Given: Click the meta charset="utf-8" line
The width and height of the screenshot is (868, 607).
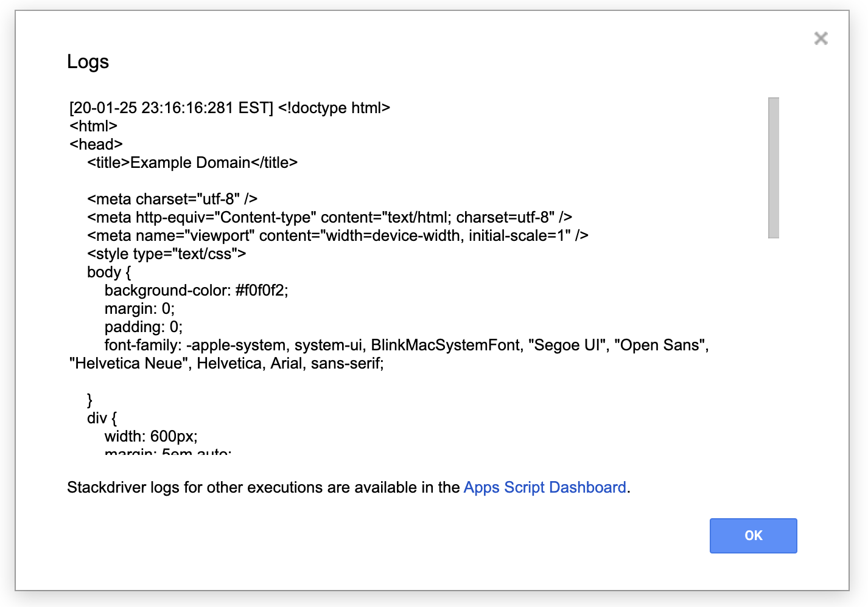Looking at the screenshot, I should click(x=172, y=199).
